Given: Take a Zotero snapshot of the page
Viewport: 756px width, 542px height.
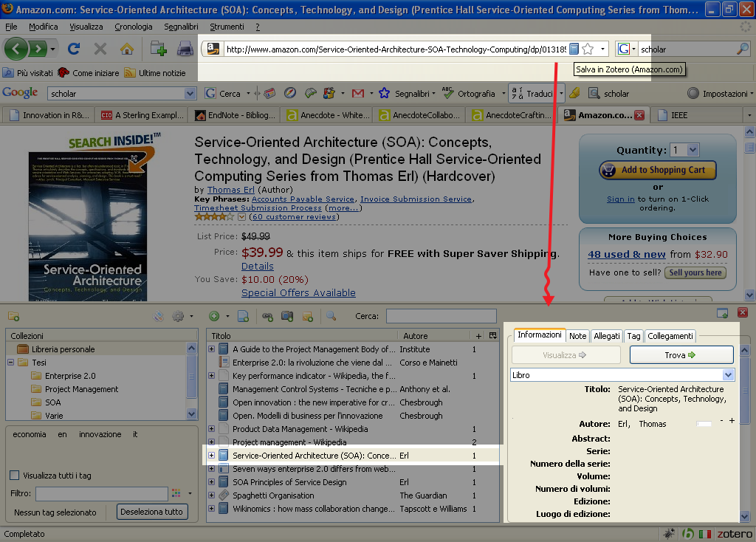Looking at the screenshot, I should [287, 316].
